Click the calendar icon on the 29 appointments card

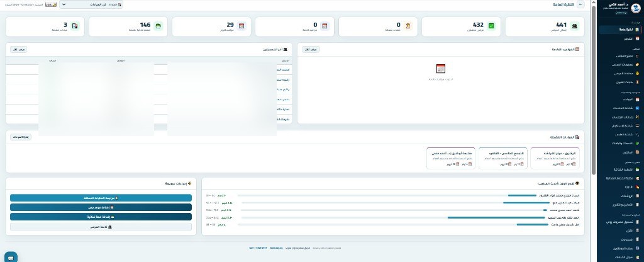241,26
